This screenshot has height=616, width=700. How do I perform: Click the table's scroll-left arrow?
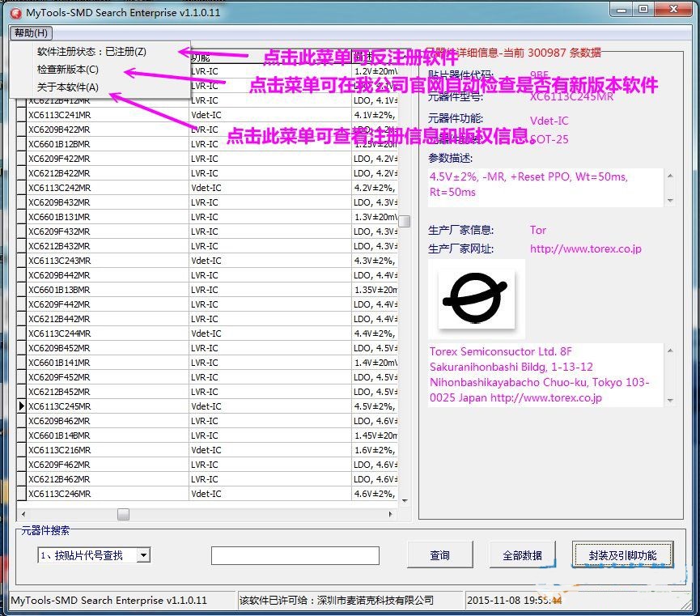click(x=23, y=514)
